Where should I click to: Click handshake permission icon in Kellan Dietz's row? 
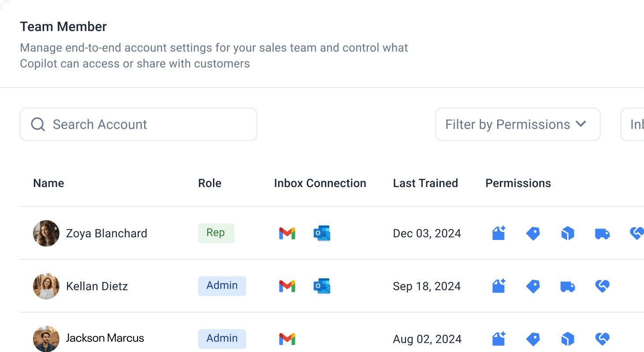[x=602, y=286]
